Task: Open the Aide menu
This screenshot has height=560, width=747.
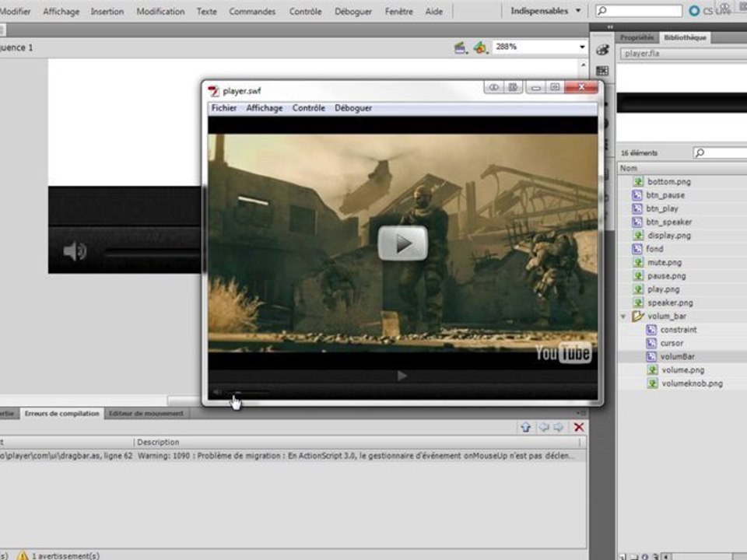Action: [x=433, y=11]
